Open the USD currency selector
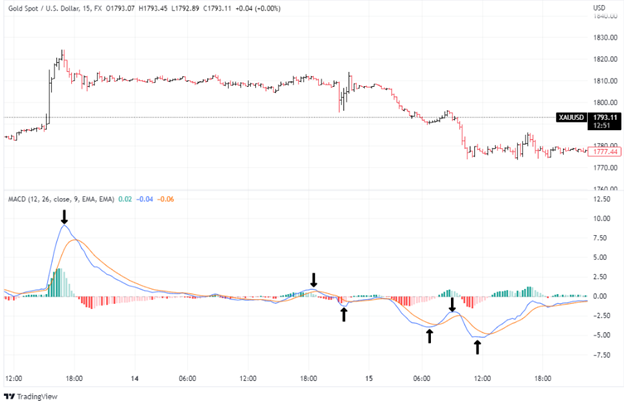Viewport: 624px width, 401px height. point(600,10)
